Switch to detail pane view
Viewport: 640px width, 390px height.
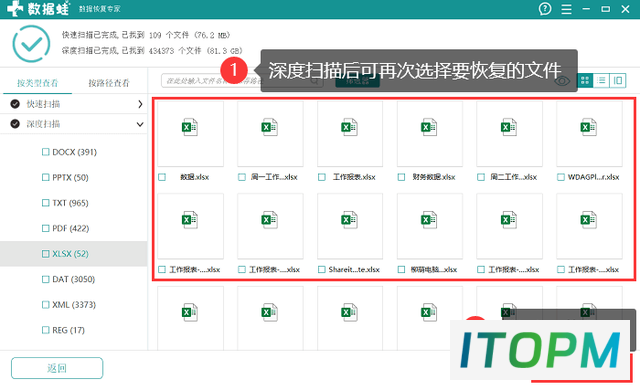618,80
